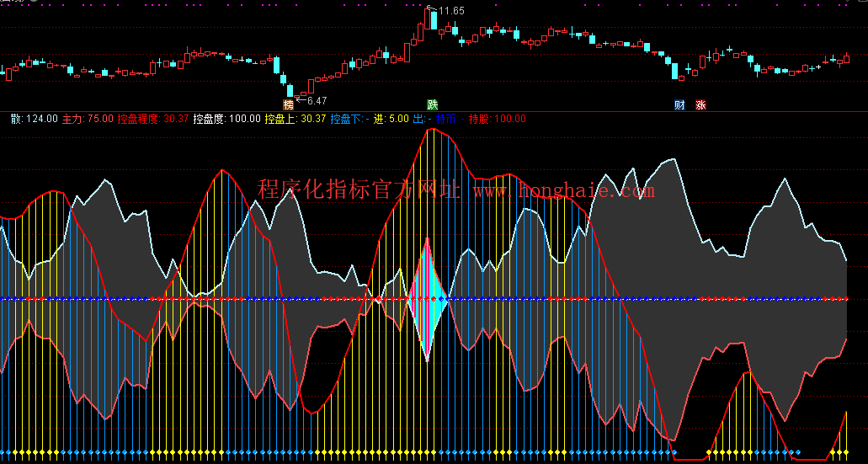Viewport: 868px width, 464px height.
Task: Select the 散: 124.00 indicator label
Action: pos(30,119)
